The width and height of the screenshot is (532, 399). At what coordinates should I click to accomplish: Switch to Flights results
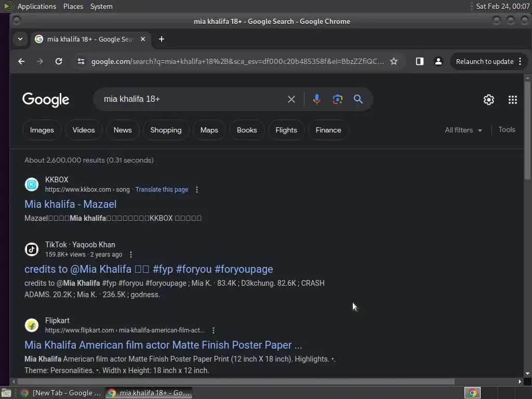286,130
